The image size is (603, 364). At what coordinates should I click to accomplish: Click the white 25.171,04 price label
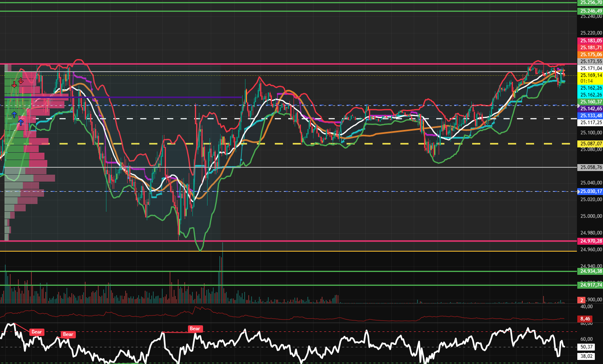pyautogui.click(x=590, y=68)
